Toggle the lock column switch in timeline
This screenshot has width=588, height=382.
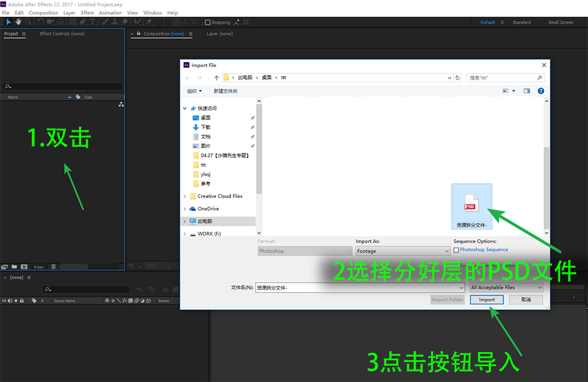(x=22, y=301)
